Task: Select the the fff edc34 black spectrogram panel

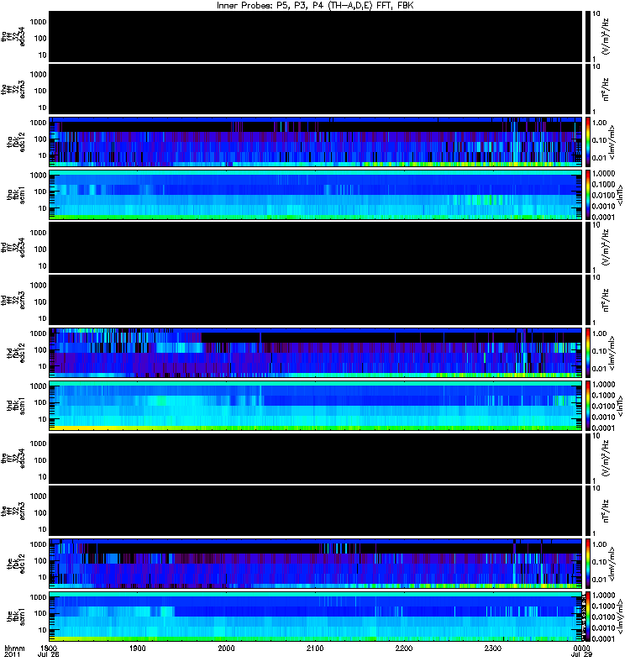Action: click(316, 458)
